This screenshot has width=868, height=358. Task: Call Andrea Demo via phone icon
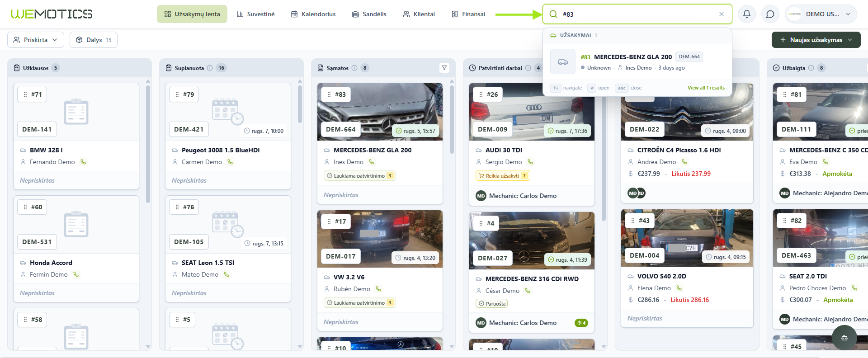(x=684, y=162)
